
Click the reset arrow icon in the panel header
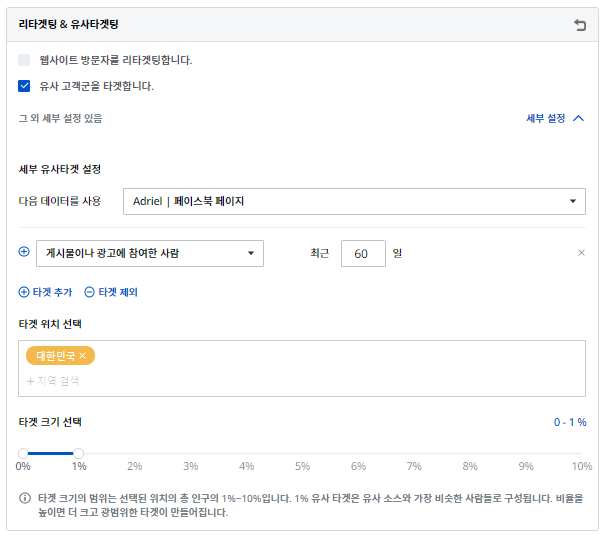pos(580,25)
